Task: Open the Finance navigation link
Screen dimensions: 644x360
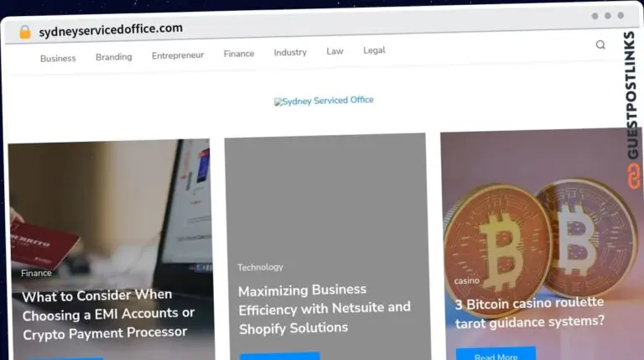Action: tap(239, 54)
